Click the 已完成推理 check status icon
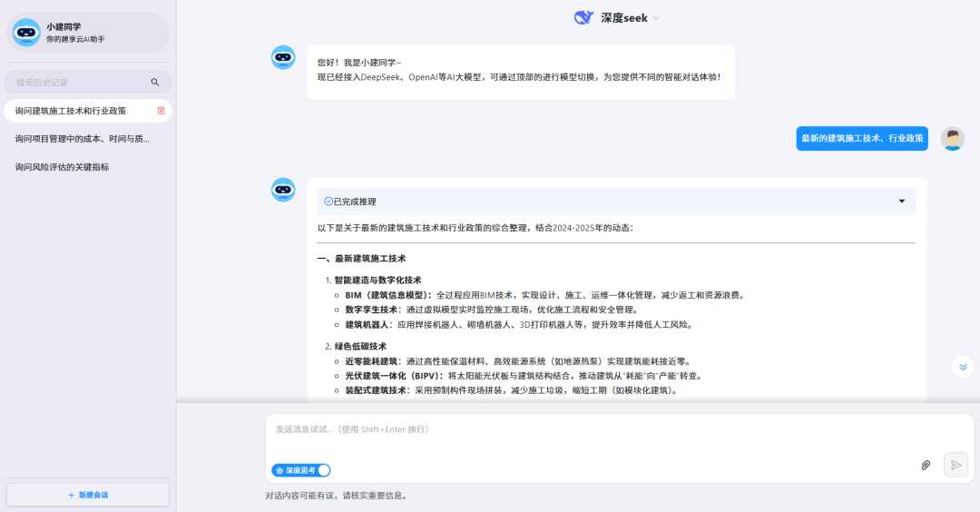Image resolution: width=980 pixels, height=512 pixels. [328, 202]
